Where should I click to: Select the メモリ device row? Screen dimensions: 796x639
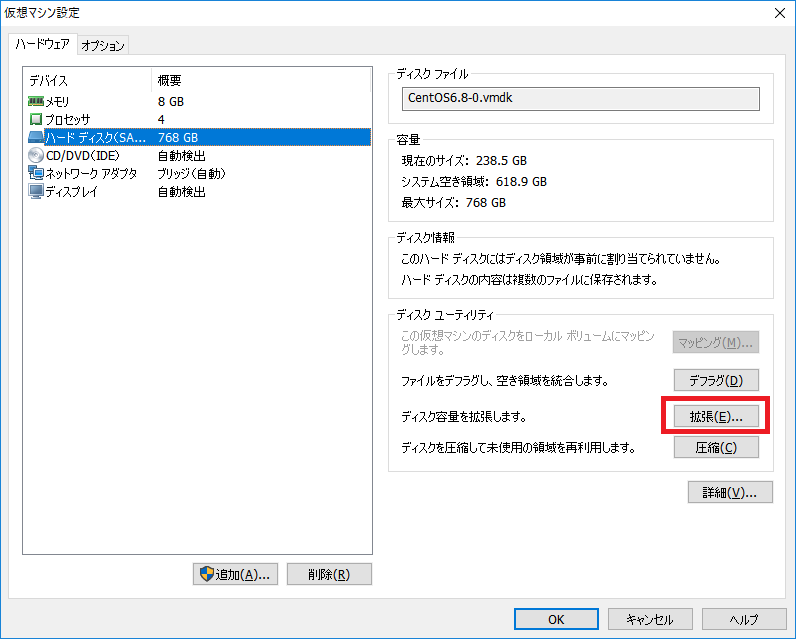point(199,102)
